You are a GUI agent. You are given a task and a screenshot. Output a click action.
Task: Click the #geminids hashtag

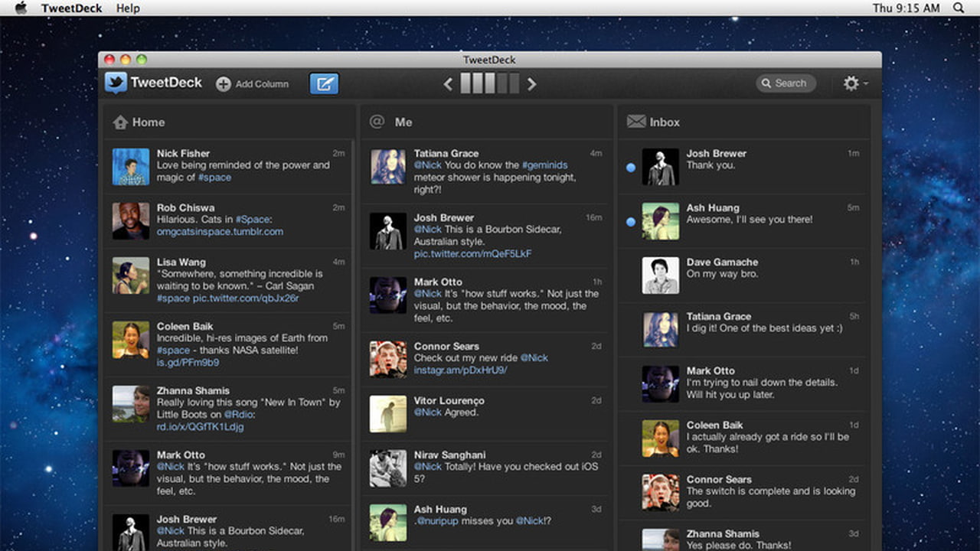(544, 165)
